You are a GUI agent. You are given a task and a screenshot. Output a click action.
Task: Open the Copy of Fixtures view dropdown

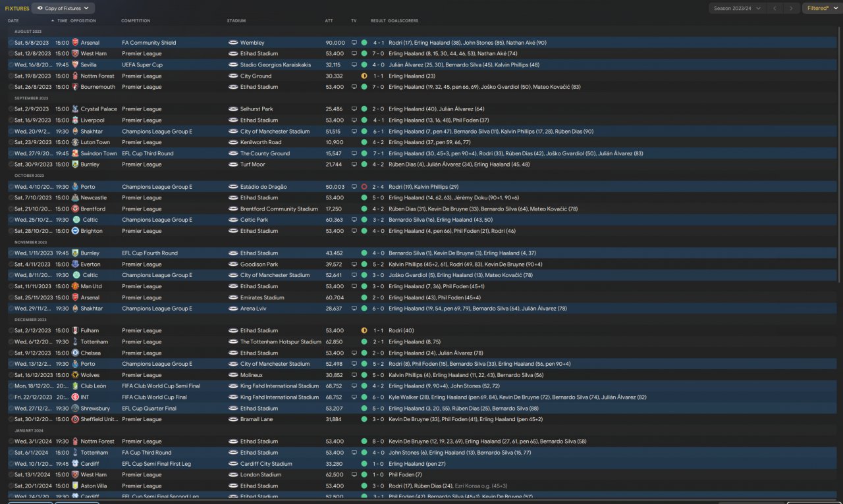click(x=64, y=9)
